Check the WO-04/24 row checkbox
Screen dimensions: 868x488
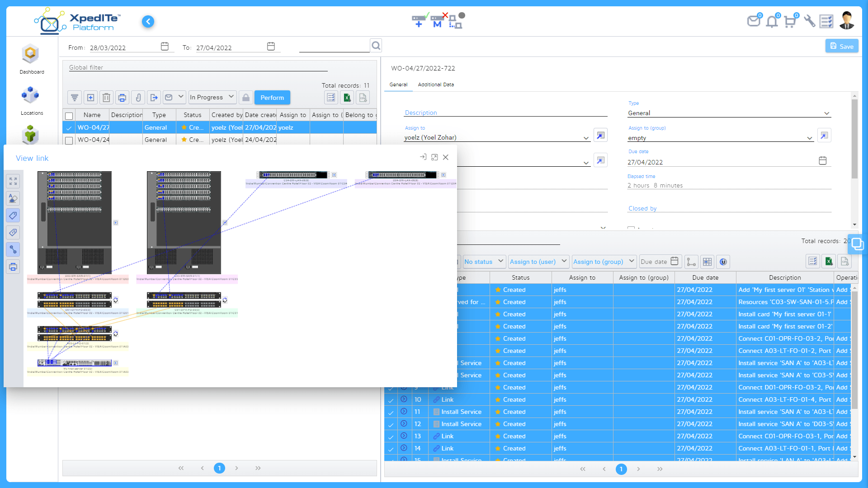pos(69,140)
